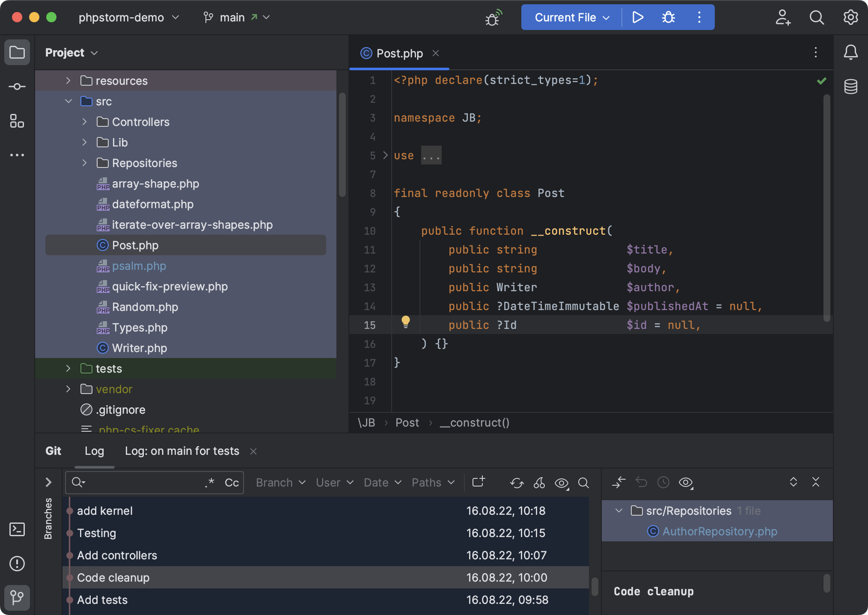Show history for the selected file
The width and height of the screenshot is (868, 615).
(x=663, y=482)
